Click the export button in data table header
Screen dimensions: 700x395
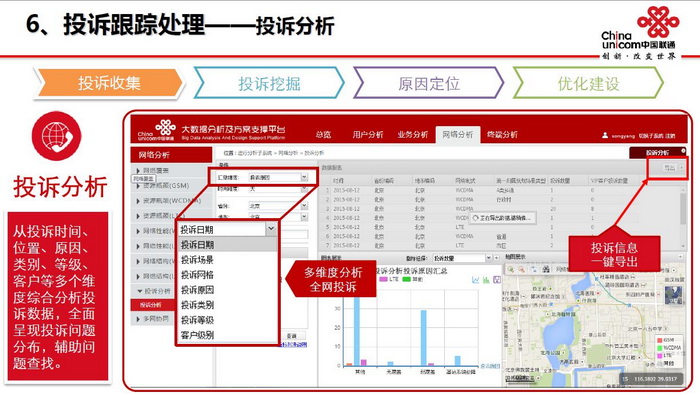669,168
